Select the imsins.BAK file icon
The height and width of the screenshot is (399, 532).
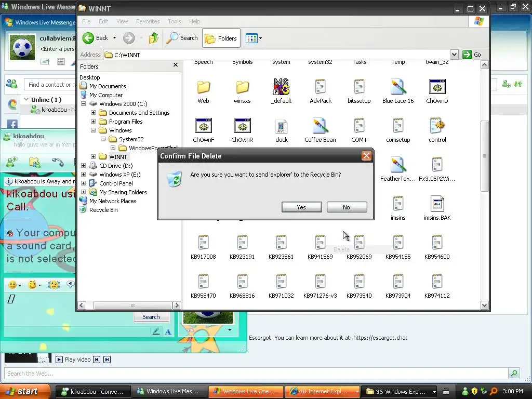[437, 204]
